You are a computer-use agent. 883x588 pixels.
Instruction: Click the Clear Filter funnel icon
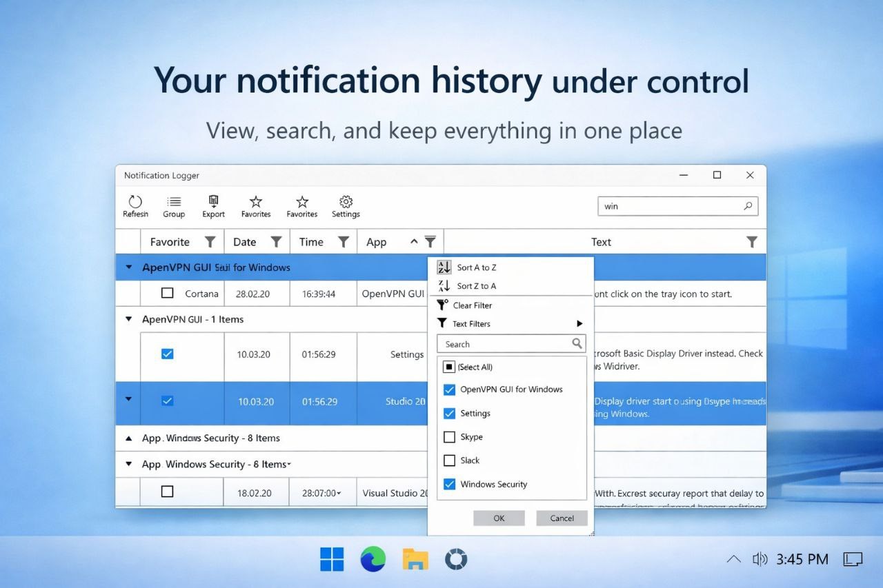point(442,305)
